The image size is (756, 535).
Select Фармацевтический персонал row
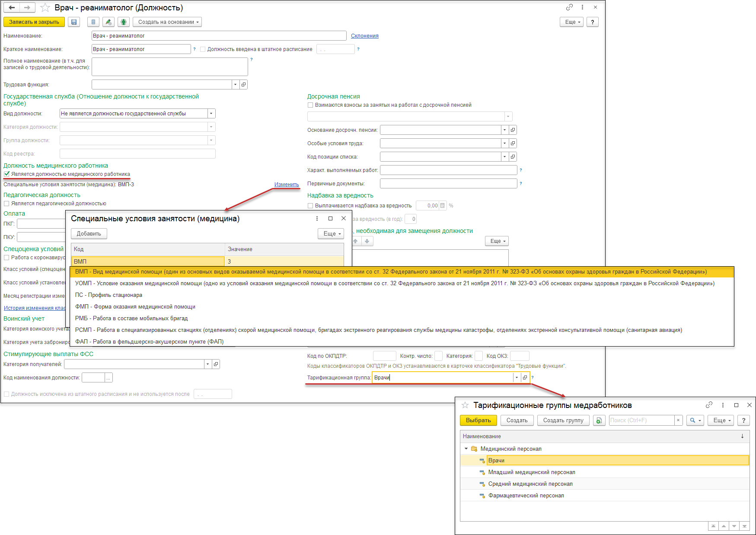pos(605,496)
